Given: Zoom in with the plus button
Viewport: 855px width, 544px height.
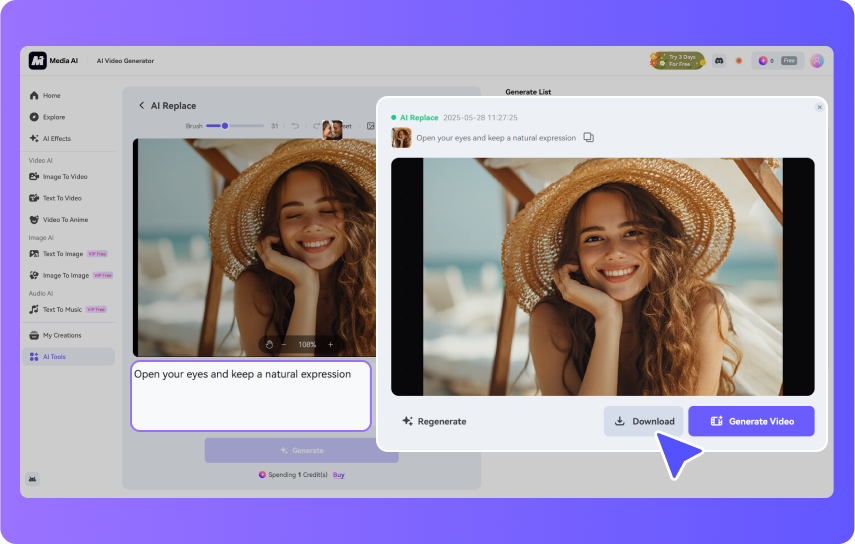Looking at the screenshot, I should pos(330,344).
